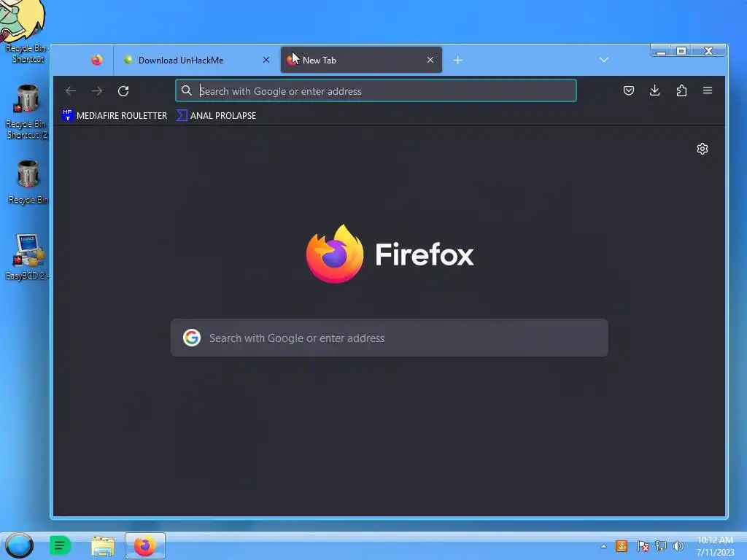Viewport: 747px width, 560px height.
Task: Show hidden system tray icons
Action: pyautogui.click(x=603, y=546)
